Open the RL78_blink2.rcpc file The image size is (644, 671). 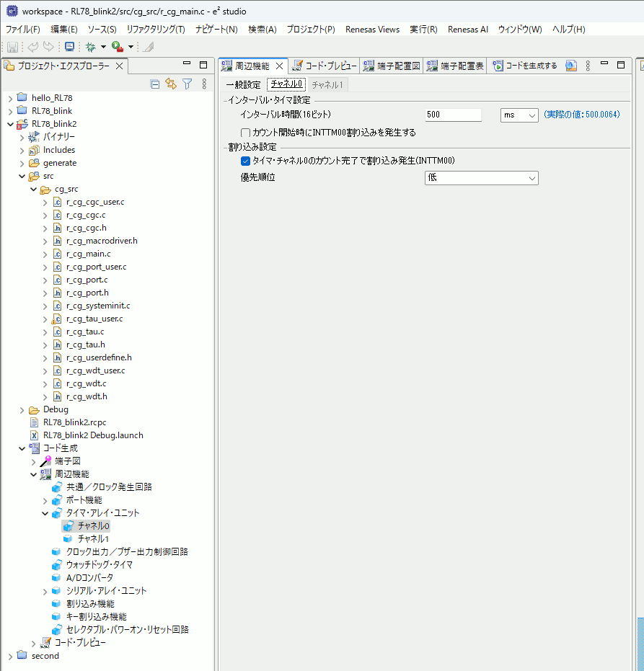click(74, 422)
